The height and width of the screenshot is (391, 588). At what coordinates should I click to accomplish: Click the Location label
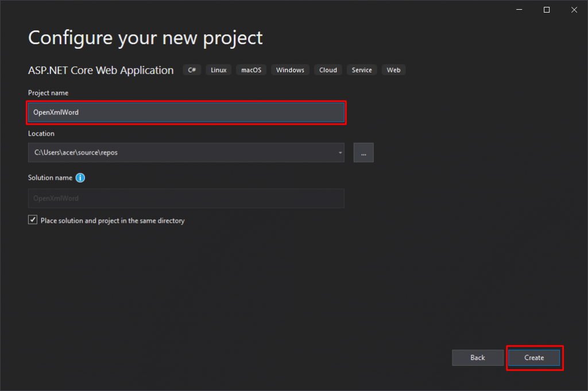coord(41,133)
